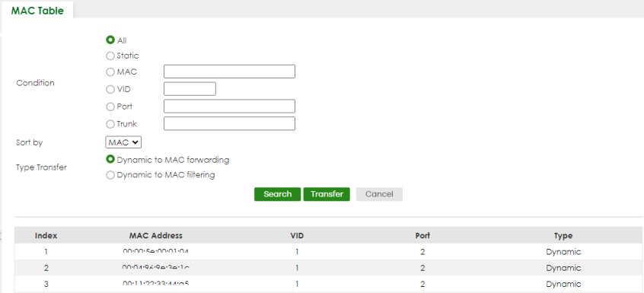Choose the Static condition option
The image size is (644, 293).
[x=110, y=56]
